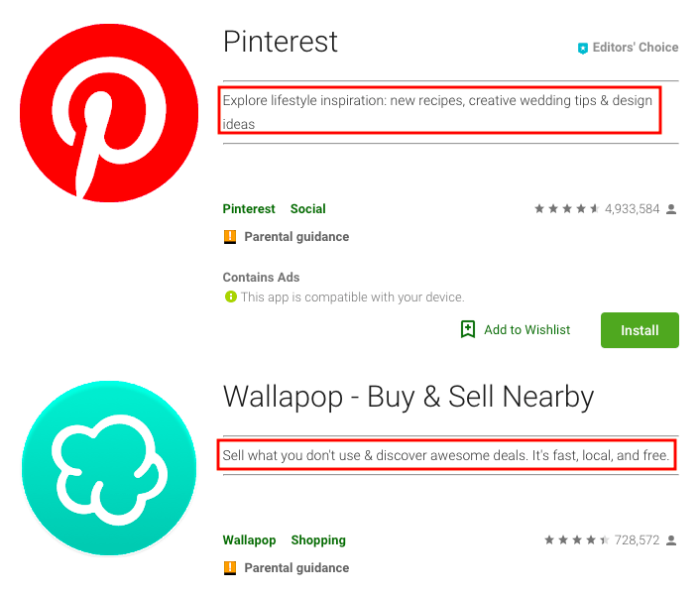Open the Shopping category link

(x=318, y=540)
